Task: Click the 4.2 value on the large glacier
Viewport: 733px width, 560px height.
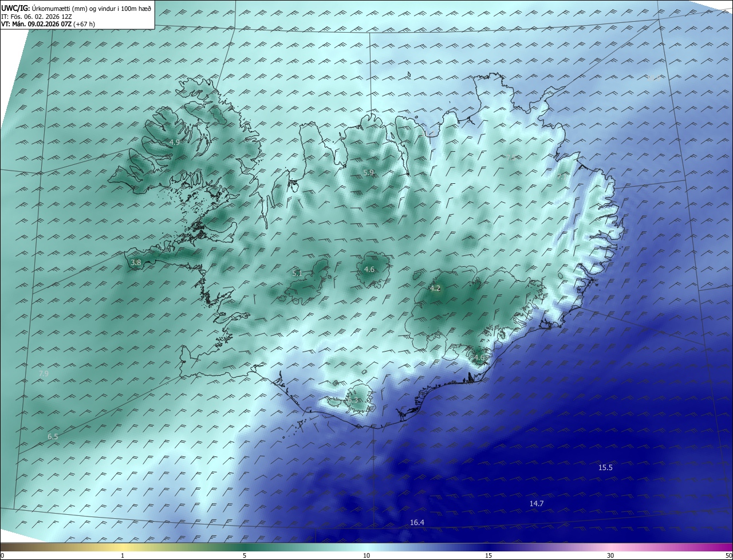Action: click(x=435, y=288)
